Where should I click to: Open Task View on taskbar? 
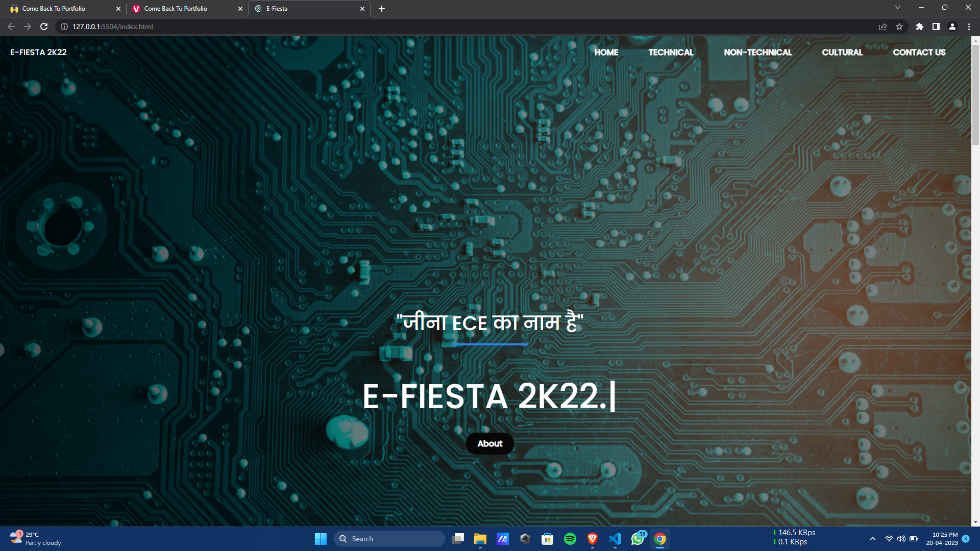(x=458, y=539)
